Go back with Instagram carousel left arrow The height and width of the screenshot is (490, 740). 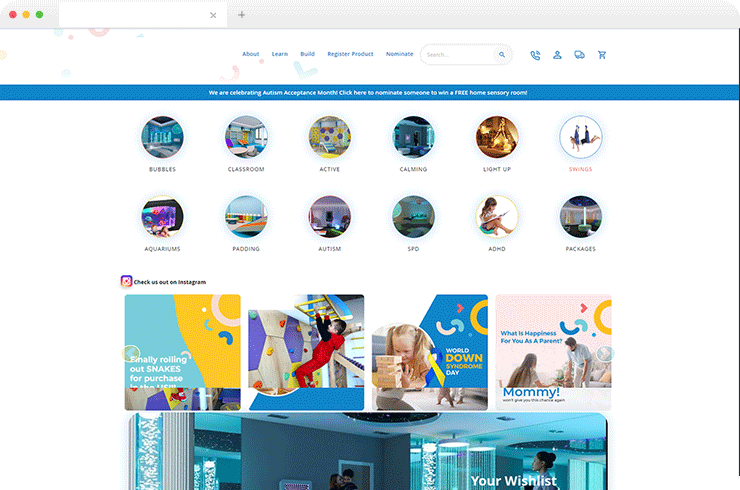[131, 353]
